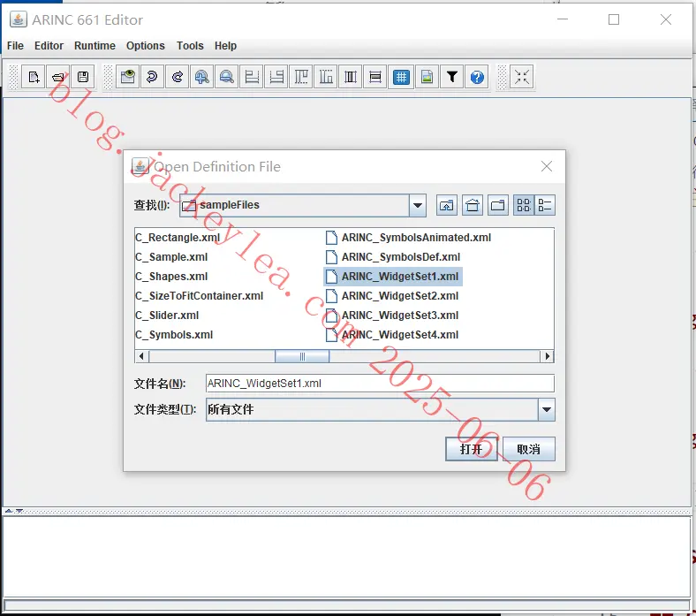Click the Save floppy disk toolbar icon

coord(83,77)
